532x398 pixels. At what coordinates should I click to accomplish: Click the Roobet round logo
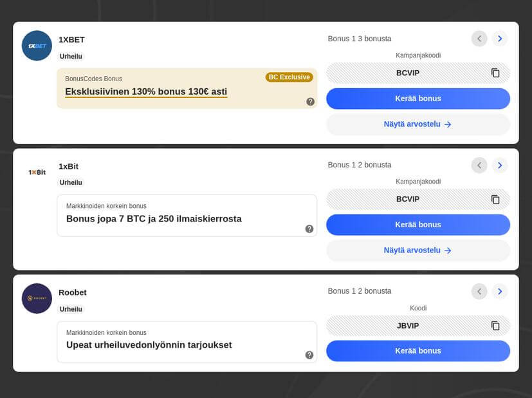pos(37,298)
